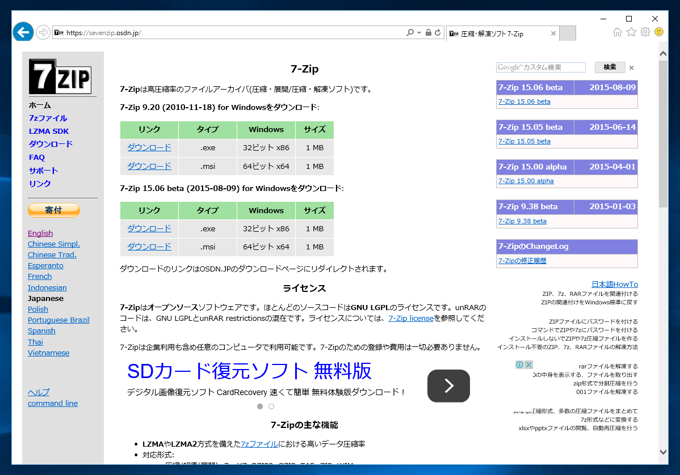Download 7-Zip 9.20 64-bit .msi

click(149, 166)
